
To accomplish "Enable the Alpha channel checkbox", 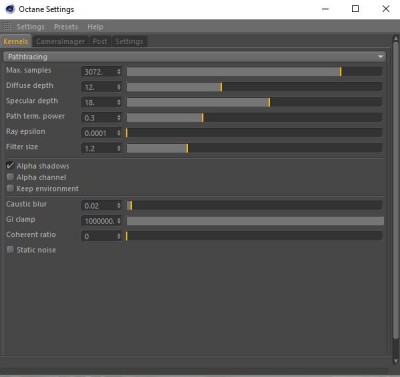I will 10,177.
